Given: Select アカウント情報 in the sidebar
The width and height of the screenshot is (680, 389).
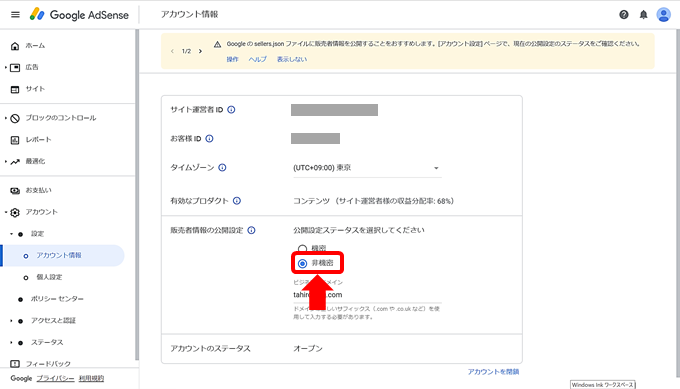Looking at the screenshot, I should [63, 255].
